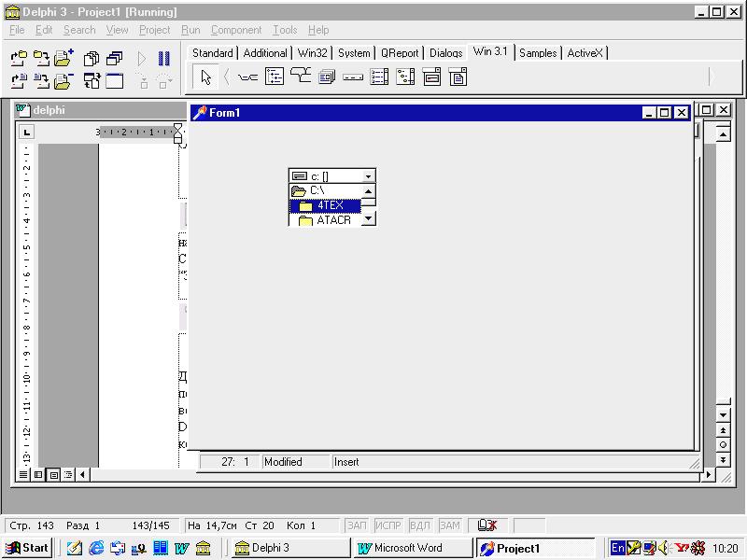Pick the FilterComboBox component icon
Image resolution: width=747 pixels, height=560 pixels.
point(458,77)
